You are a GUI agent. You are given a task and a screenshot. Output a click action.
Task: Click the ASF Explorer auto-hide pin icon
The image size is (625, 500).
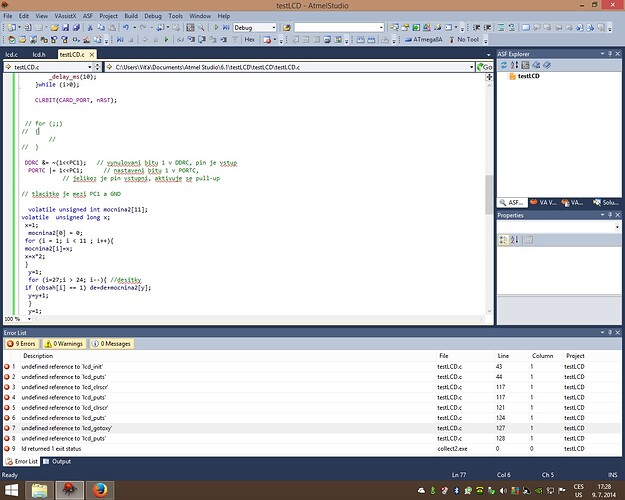(610, 53)
